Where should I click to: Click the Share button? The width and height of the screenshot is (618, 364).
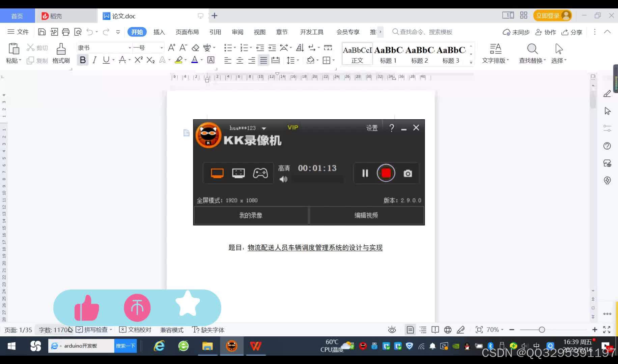pos(572,32)
